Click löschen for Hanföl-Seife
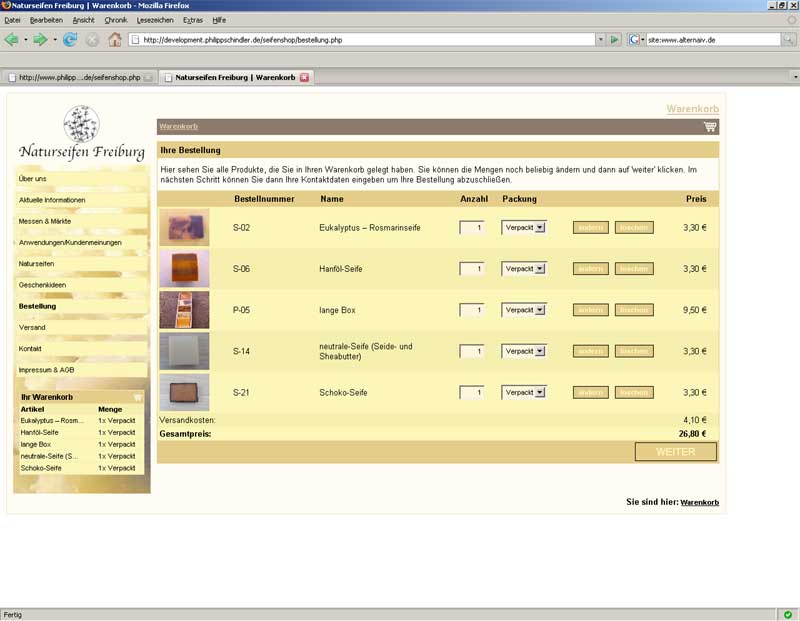 coord(634,269)
